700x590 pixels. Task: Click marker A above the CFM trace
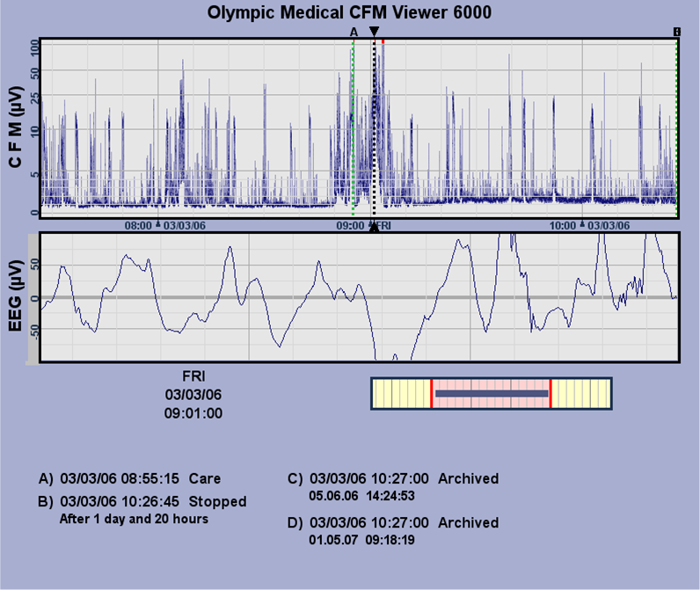[354, 33]
